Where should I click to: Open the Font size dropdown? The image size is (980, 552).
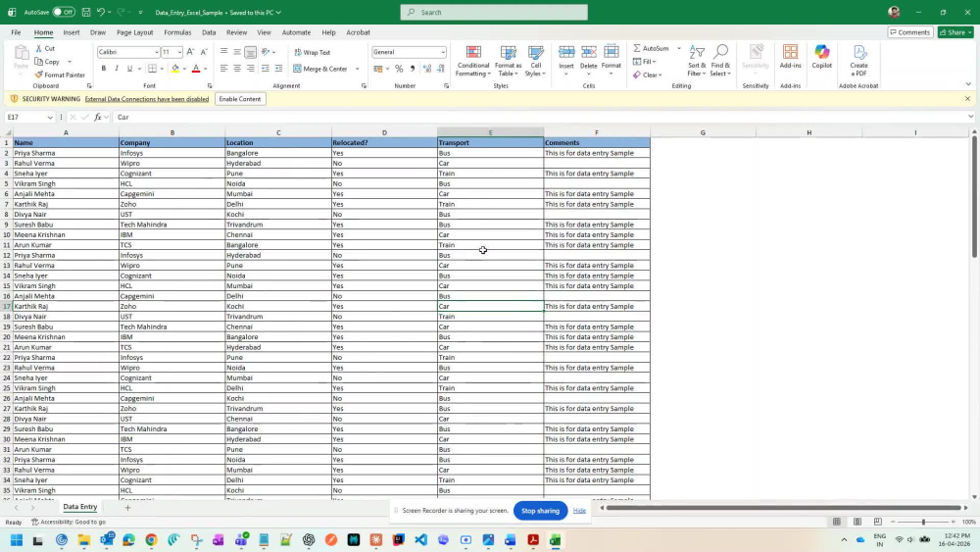pos(179,53)
